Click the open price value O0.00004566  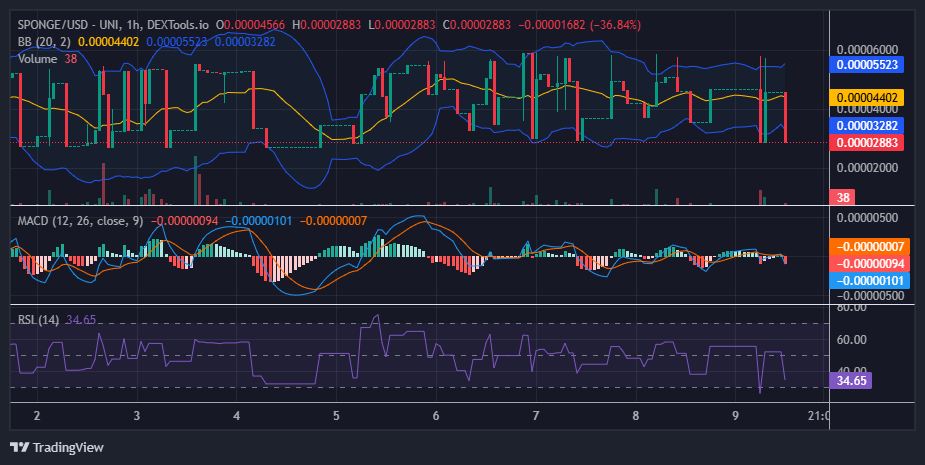(x=250, y=25)
